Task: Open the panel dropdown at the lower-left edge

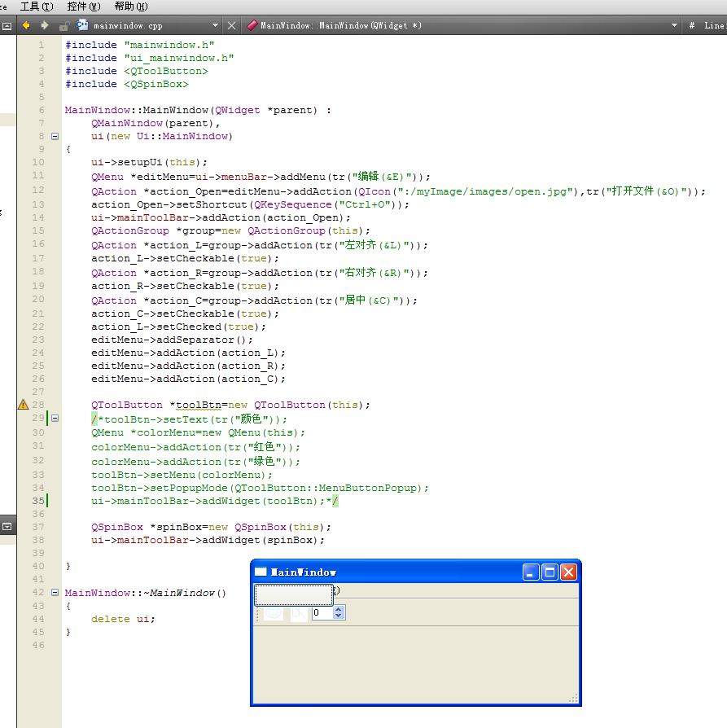Action: pyautogui.click(x=7, y=527)
